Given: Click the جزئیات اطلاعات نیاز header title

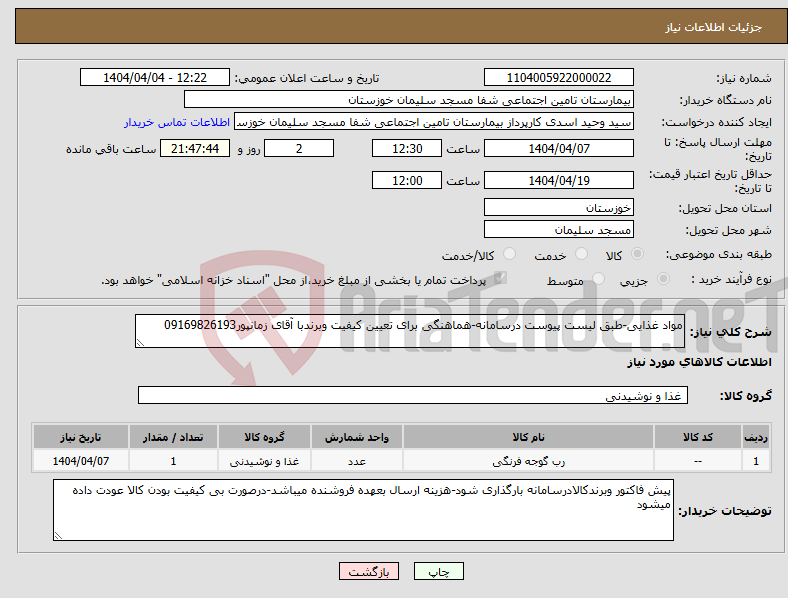Looking at the screenshot, I should tap(714, 27).
